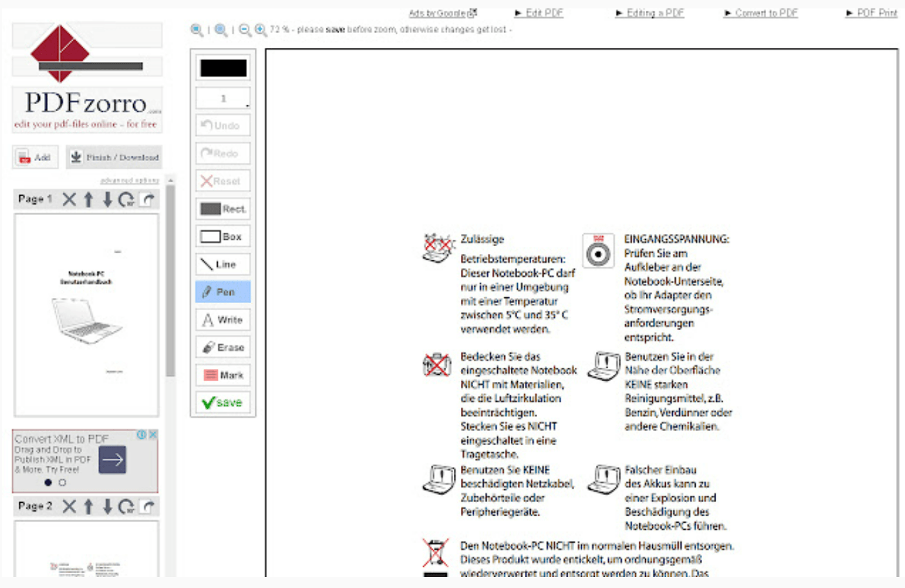Rotate Page 2 with the rotate icon
The image size is (905, 588).
point(127,506)
